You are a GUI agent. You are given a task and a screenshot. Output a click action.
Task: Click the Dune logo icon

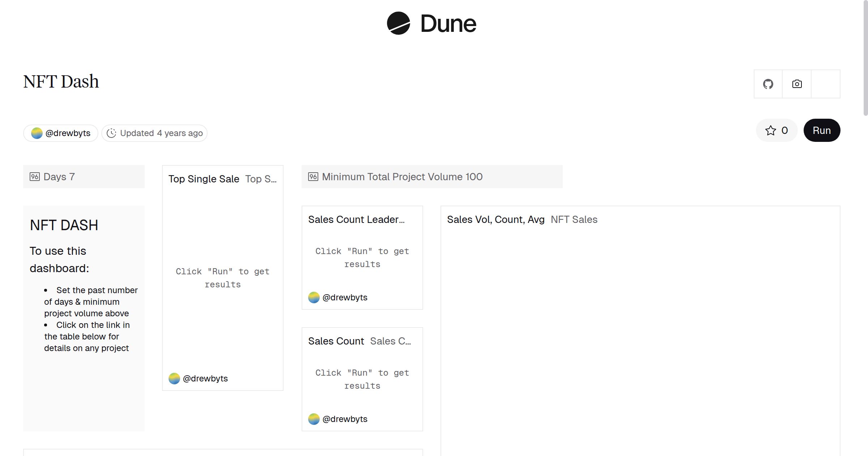(398, 23)
